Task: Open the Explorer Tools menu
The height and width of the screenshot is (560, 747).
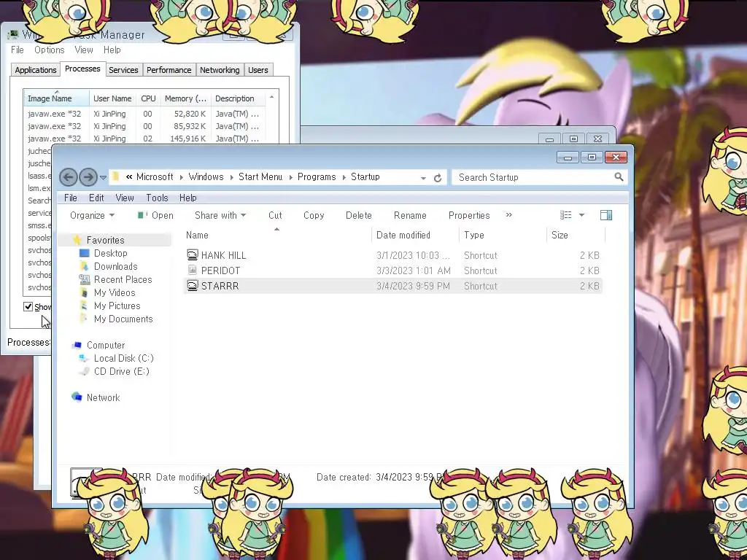Action: coord(157,198)
